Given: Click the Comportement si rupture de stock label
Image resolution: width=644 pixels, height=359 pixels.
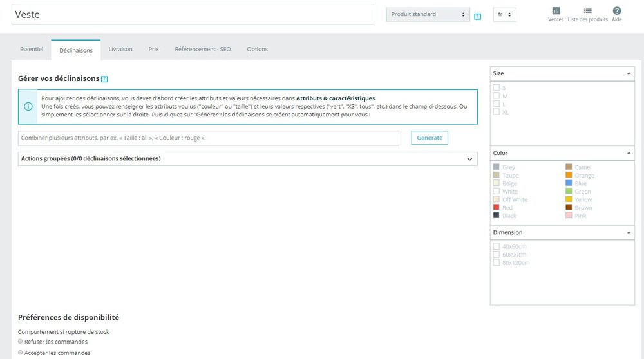Looking at the screenshot, I should point(64,332).
